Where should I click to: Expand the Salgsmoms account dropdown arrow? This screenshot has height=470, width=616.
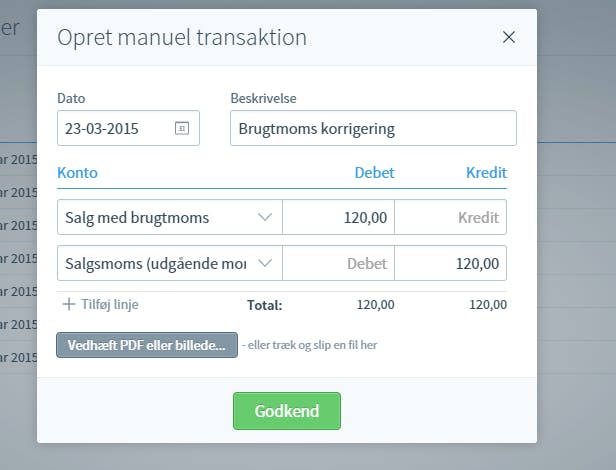coord(265,263)
